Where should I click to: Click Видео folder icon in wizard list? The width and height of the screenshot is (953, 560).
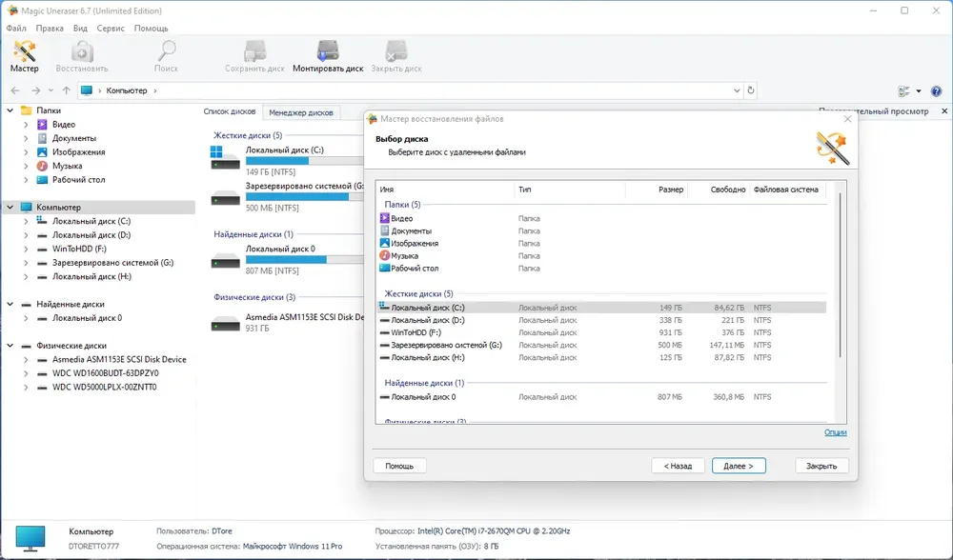pos(384,218)
